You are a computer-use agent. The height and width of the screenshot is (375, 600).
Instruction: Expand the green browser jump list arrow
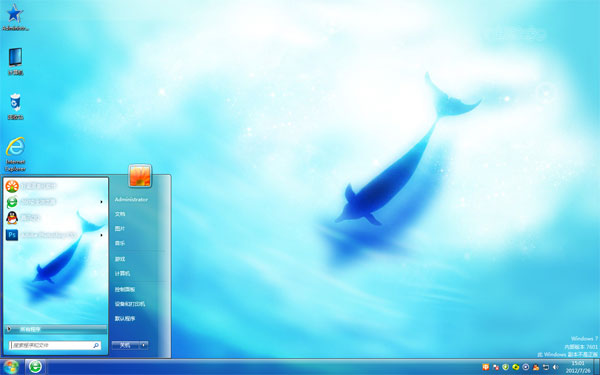coord(101,202)
